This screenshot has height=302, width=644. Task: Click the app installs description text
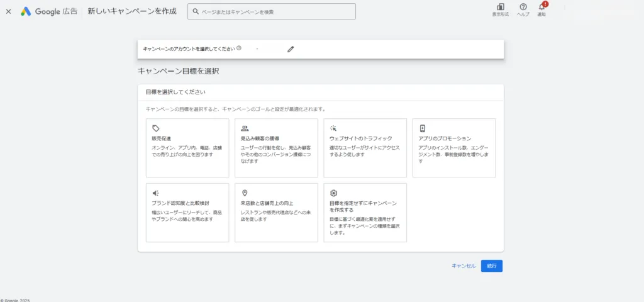click(x=453, y=155)
